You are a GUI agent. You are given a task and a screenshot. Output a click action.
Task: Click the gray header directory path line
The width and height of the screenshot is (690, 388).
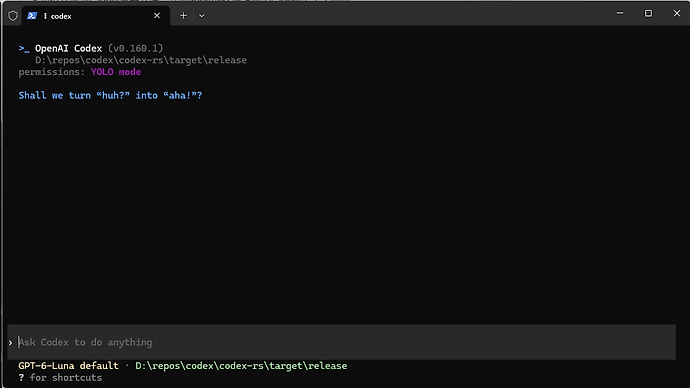[x=141, y=60]
